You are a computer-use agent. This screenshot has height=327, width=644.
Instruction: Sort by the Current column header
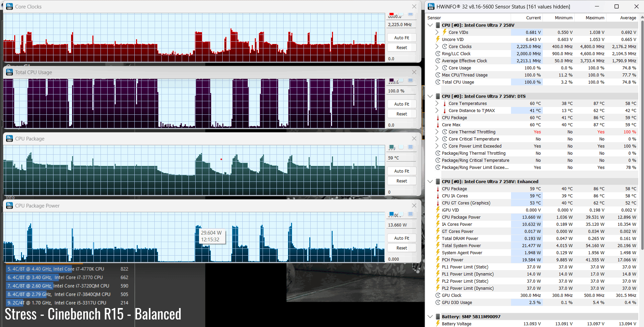[x=527, y=18]
